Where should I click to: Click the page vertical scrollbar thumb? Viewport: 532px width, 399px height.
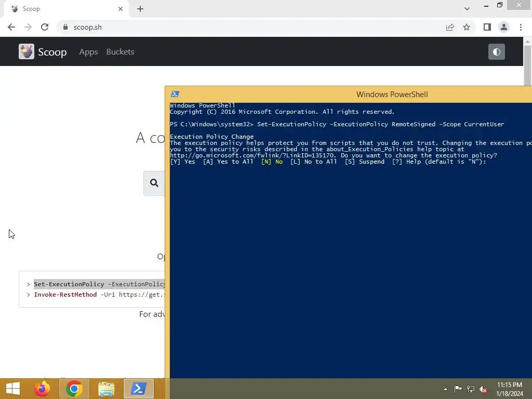click(x=527, y=65)
